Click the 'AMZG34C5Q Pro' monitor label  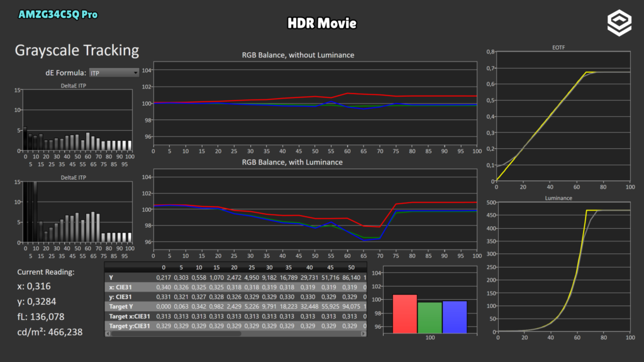click(x=58, y=14)
